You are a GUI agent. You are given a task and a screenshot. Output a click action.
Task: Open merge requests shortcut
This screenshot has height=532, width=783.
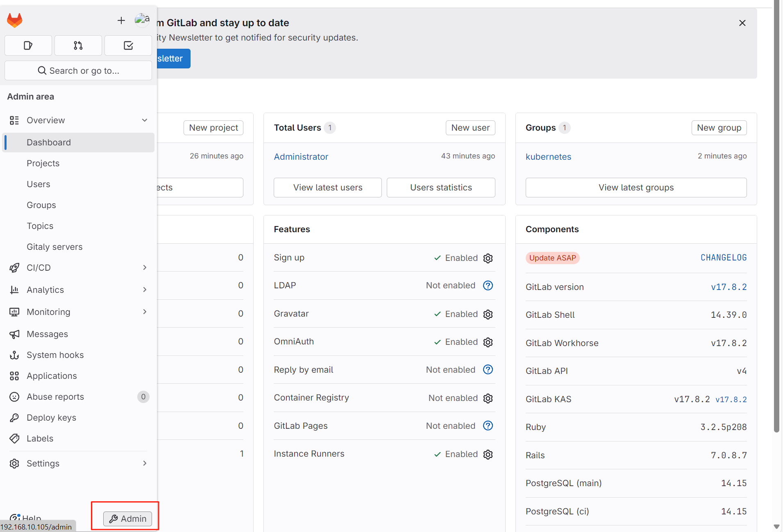[78, 45]
